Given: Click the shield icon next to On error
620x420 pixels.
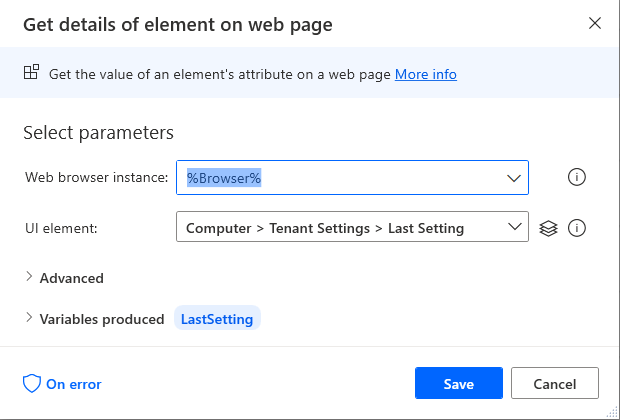Looking at the screenshot, I should click(x=31, y=384).
